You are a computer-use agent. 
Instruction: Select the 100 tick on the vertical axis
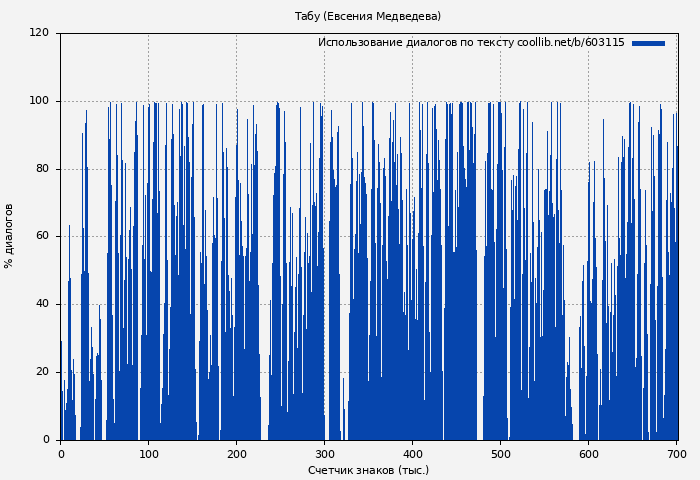coord(39,101)
